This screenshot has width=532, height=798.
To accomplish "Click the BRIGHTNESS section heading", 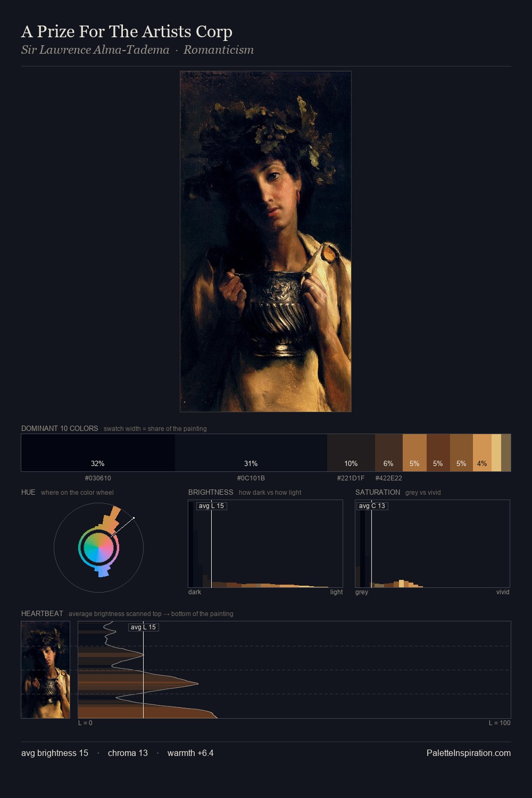I will coord(211,492).
